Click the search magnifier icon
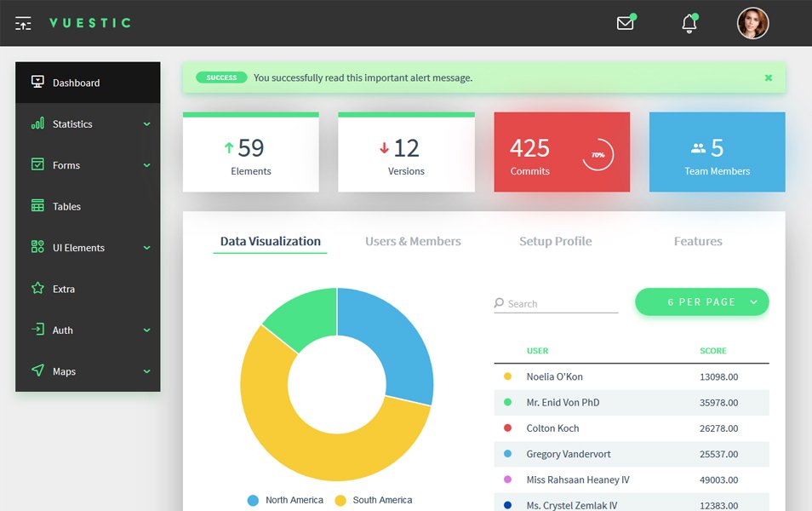The height and width of the screenshot is (511, 812). 499,302
